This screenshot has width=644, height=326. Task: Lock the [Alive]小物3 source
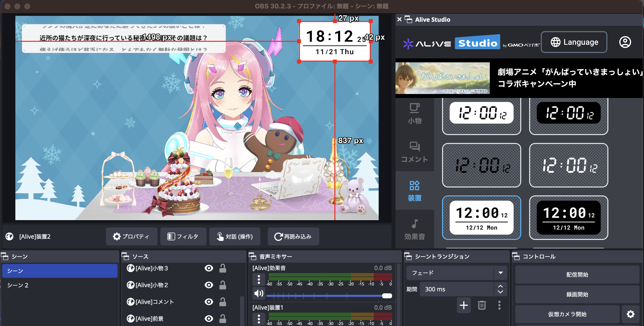point(223,268)
